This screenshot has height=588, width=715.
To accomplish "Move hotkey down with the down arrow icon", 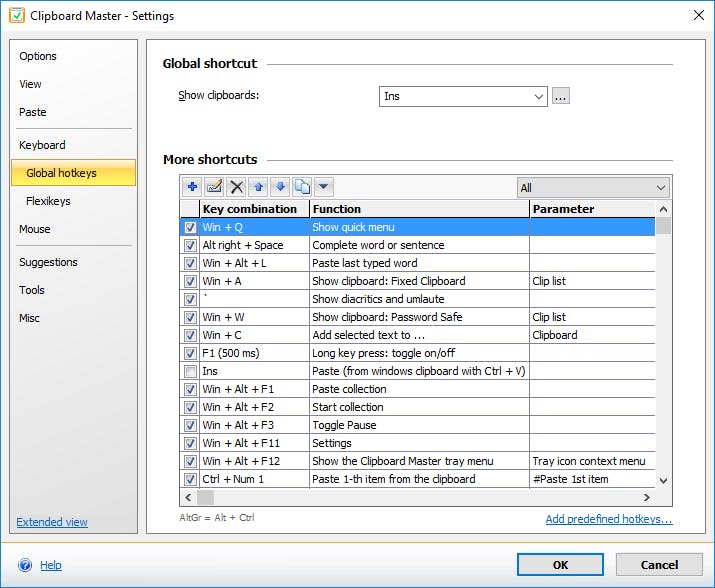I will (280, 187).
